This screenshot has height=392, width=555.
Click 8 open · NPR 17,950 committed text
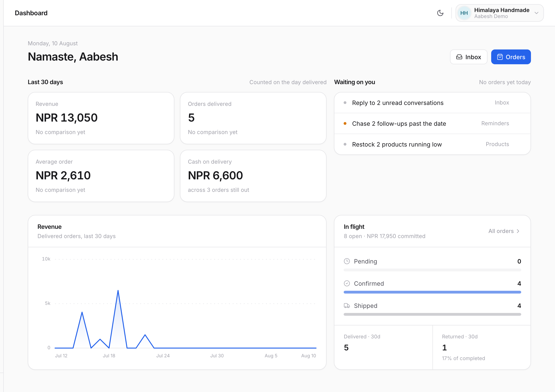[x=384, y=236]
